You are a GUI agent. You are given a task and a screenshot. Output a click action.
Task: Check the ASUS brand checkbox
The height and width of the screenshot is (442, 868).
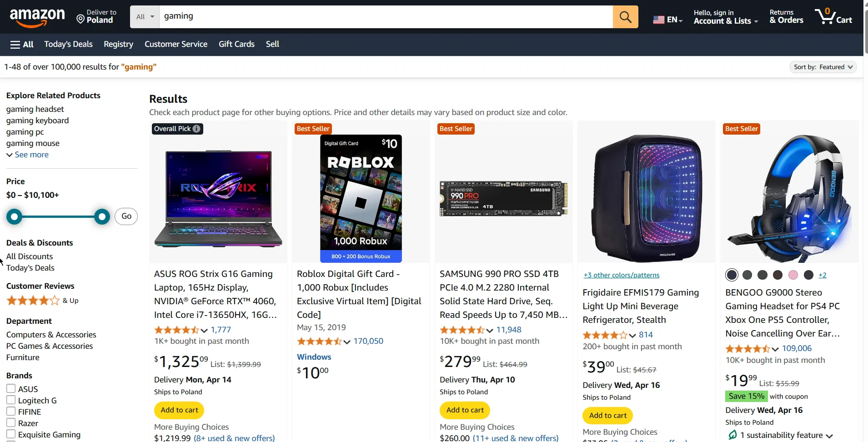[x=11, y=389]
